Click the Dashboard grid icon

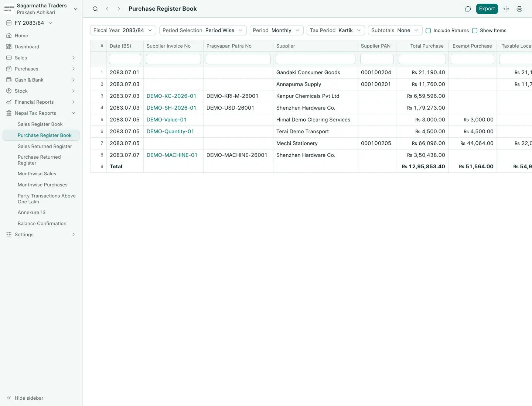[9, 47]
